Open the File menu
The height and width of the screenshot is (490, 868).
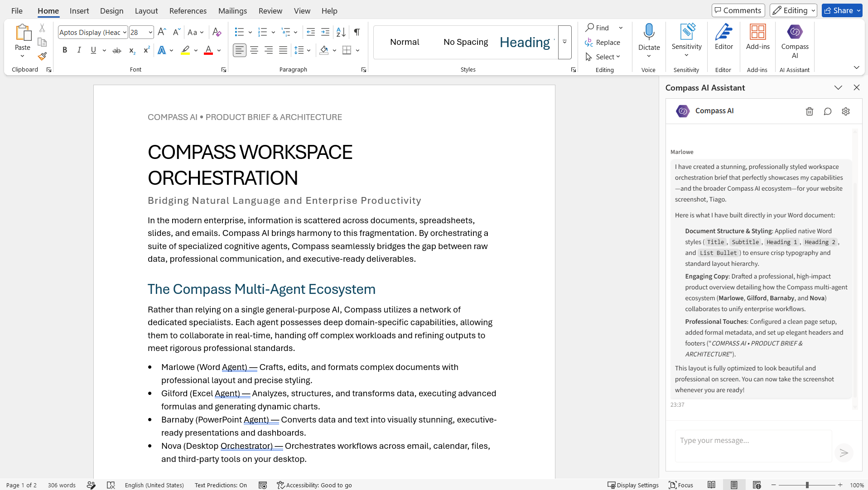[x=17, y=11]
